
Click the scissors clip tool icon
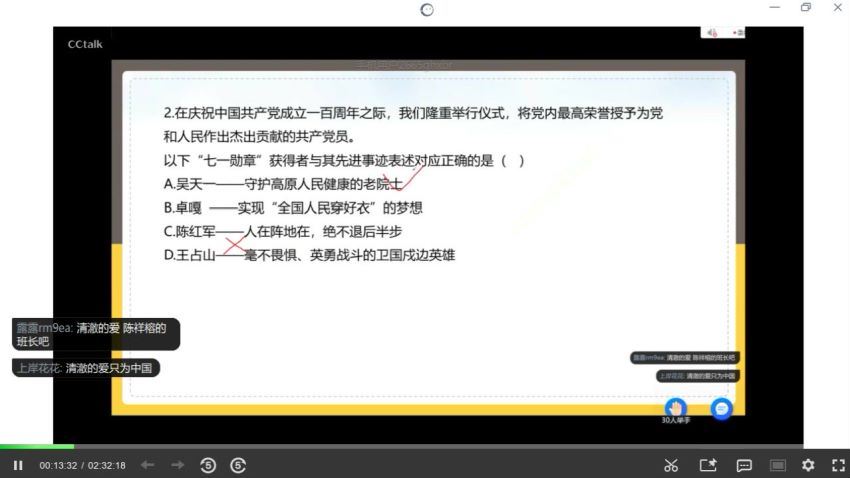[x=671, y=465]
